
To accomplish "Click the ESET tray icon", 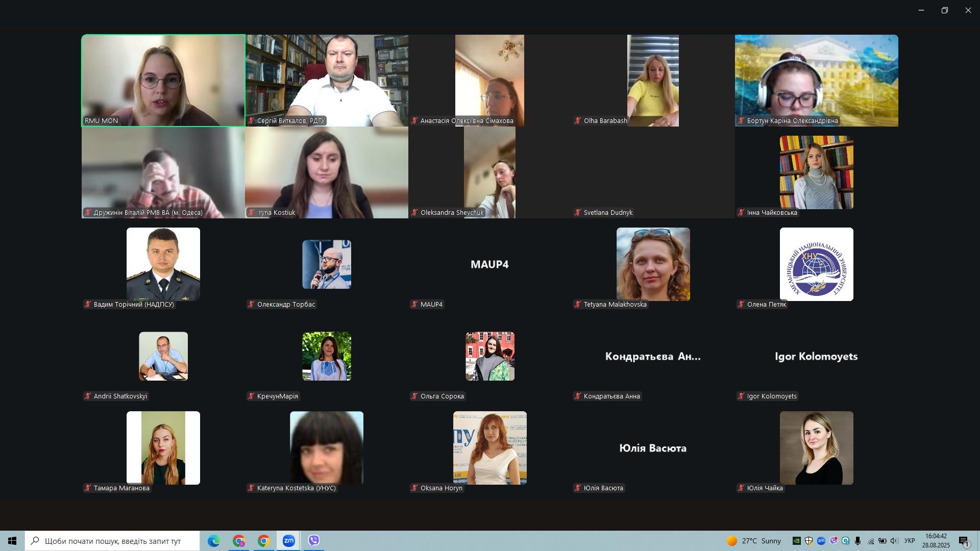I will 846,541.
